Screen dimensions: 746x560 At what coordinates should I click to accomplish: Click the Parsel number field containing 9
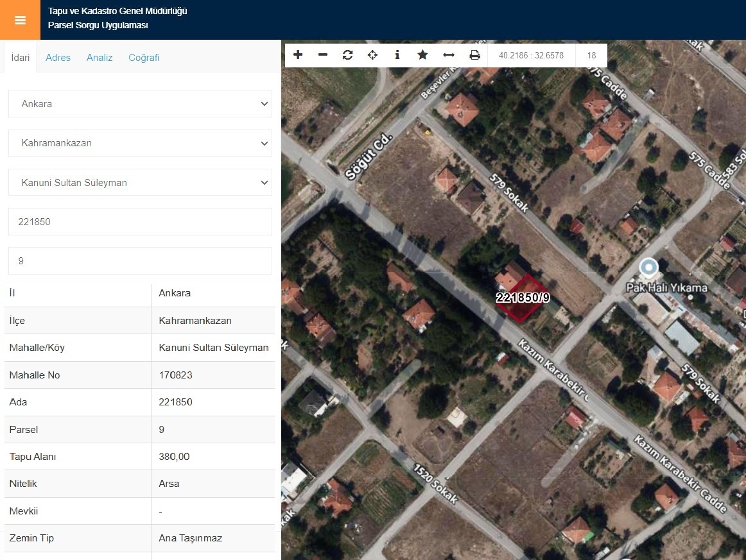click(x=140, y=261)
